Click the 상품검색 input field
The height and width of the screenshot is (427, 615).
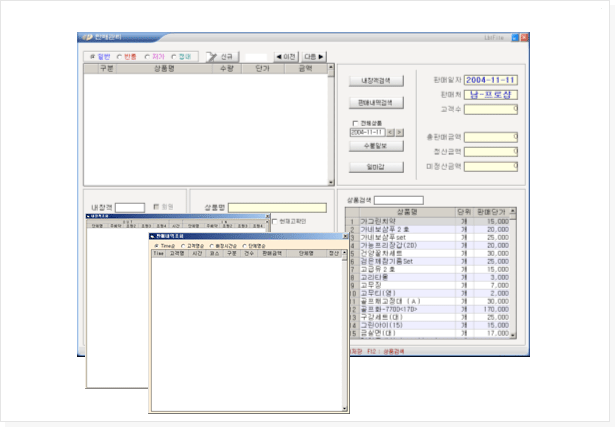(397, 200)
